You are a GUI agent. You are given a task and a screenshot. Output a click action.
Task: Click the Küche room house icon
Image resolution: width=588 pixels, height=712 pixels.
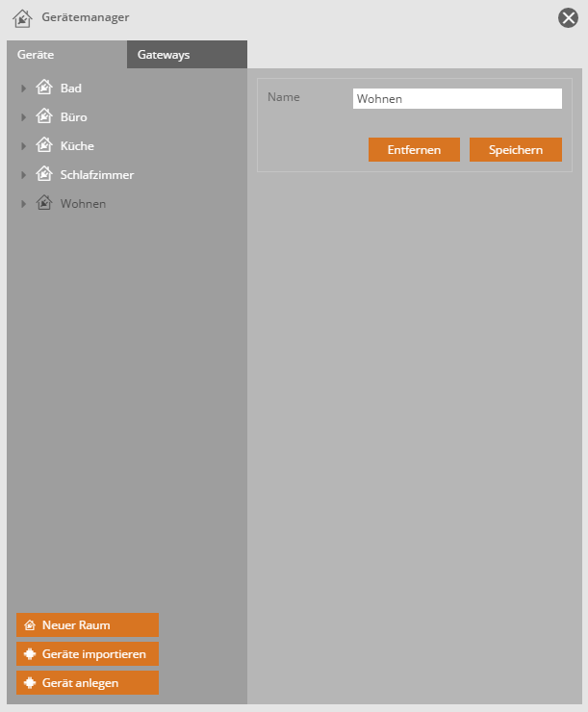click(x=43, y=145)
